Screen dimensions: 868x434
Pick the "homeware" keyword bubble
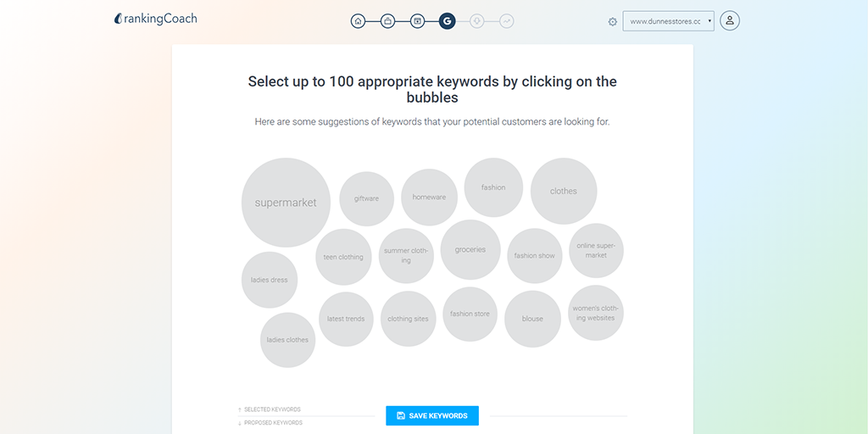click(429, 198)
